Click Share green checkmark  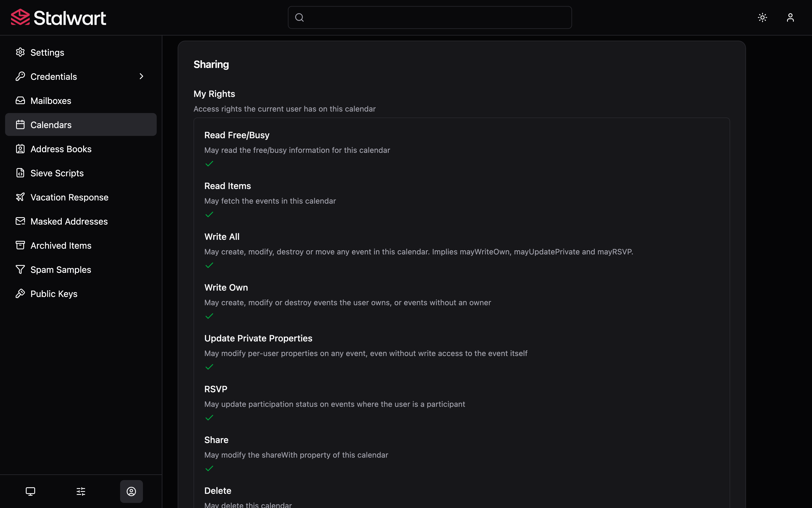coord(209,468)
